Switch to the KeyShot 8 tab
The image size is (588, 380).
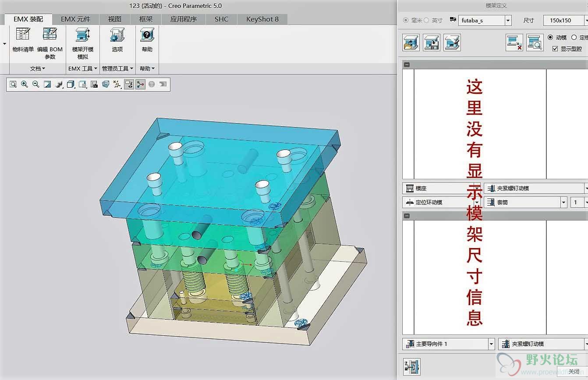click(x=262, y=19)
